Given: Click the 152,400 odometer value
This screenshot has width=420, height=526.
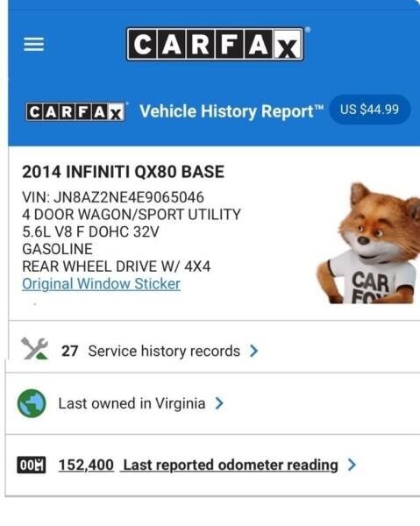Looking at the screenshot, I should tap(86, 465).
